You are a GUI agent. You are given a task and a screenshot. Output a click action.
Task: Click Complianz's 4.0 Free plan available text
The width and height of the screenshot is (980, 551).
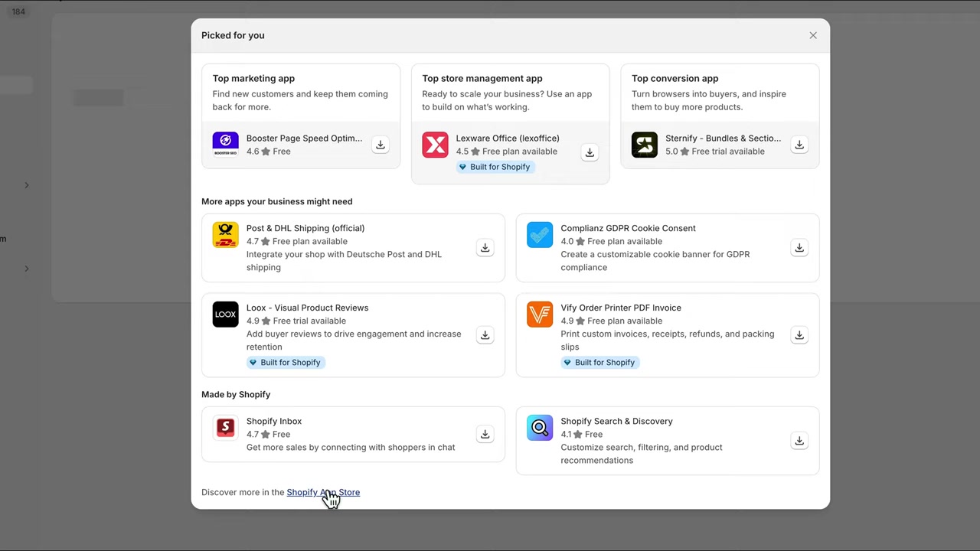click(x=611, y=241)
